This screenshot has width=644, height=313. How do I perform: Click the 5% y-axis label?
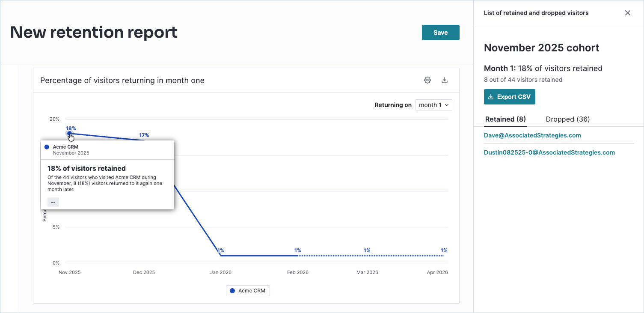pos(56,227)
